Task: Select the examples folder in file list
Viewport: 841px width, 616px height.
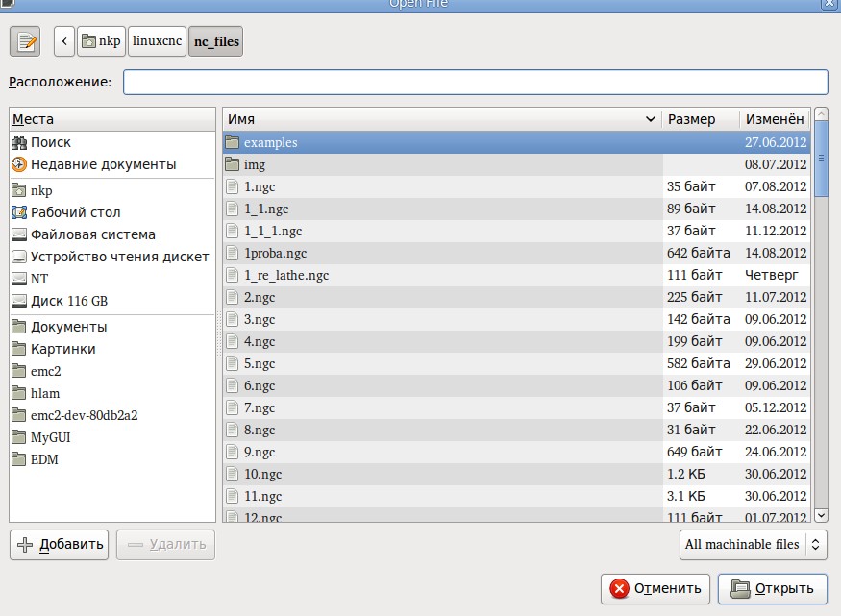Action: (270, 142)
